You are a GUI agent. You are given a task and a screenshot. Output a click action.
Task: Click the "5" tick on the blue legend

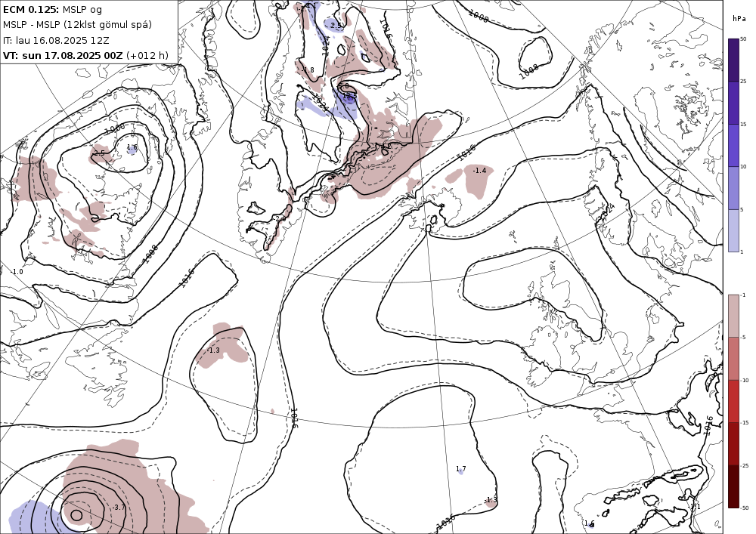(x=742, y=209)
